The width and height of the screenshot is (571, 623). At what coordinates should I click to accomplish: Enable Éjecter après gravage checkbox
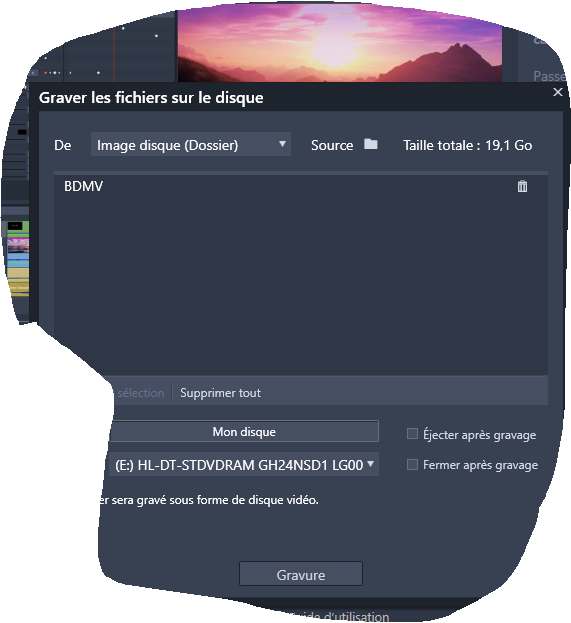point(412,433)
